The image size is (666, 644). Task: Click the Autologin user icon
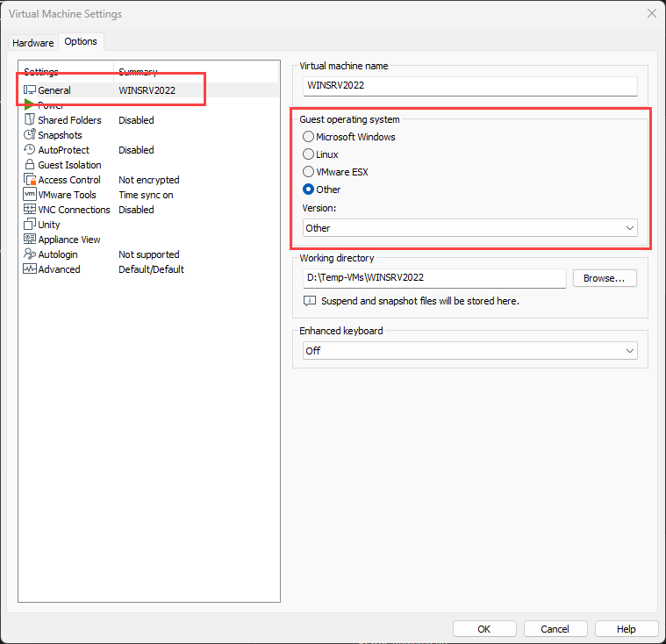pyautogui.click(x=29, y=254)
